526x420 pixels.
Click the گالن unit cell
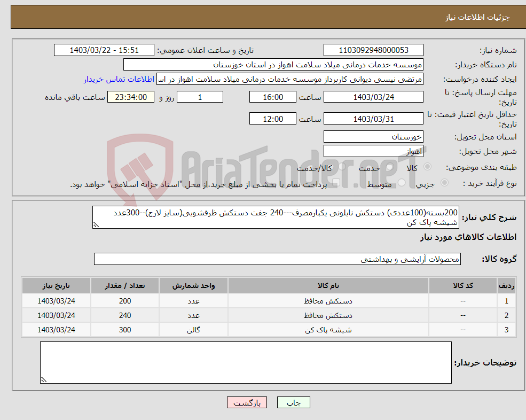193,330
